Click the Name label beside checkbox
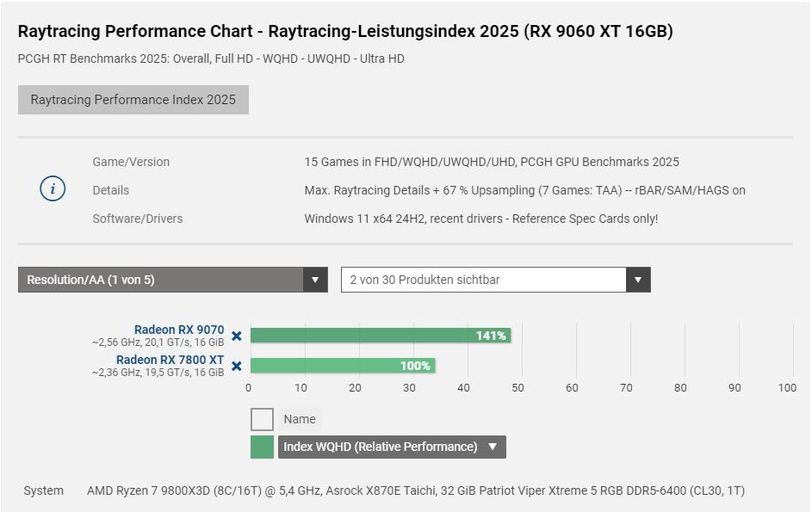Image resolution: width=812 pixels, height=512 pixels. click(x=300, y=419)
